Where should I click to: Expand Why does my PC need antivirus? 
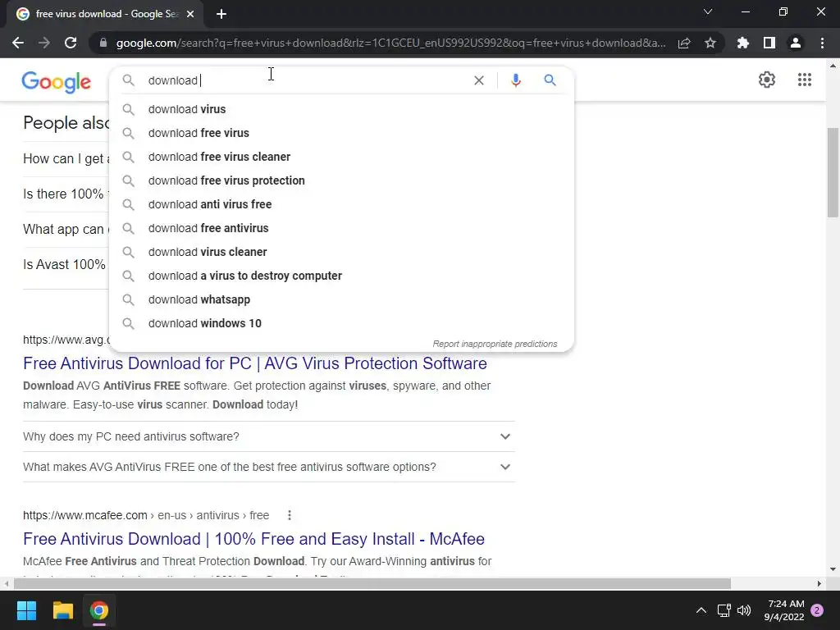click(x=269, y=436)
